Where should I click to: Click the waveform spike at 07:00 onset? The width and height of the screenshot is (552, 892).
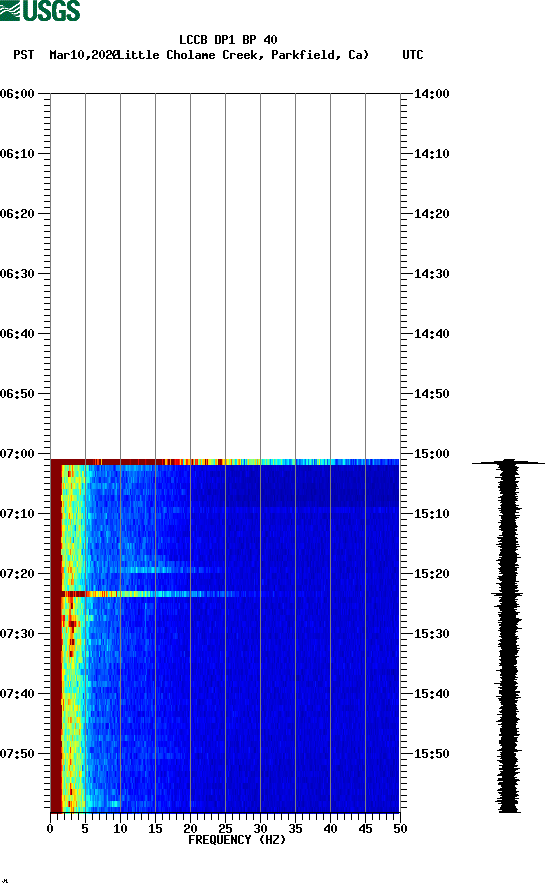tap(508, 462)
